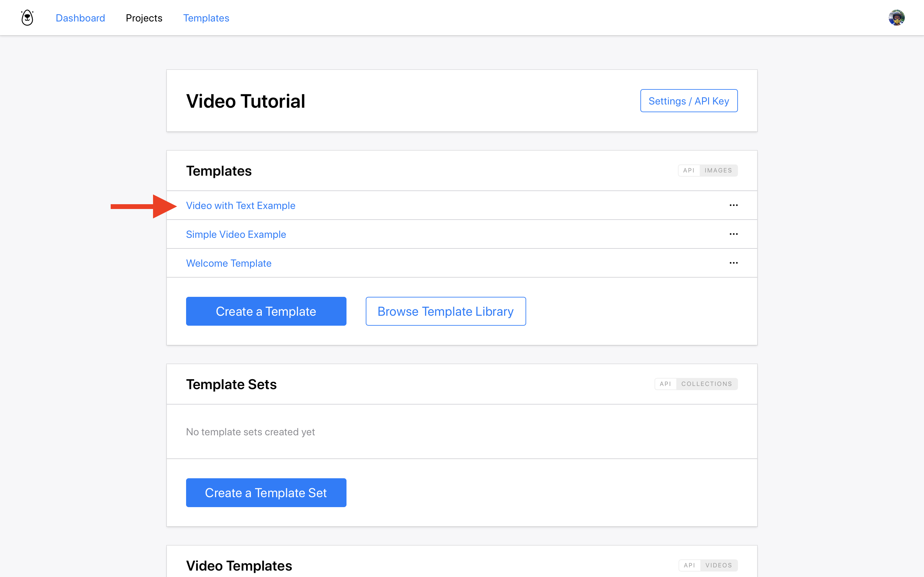The height and width of the screenshot is (577, 924).
Task: Click the Bannerbear bear logo icon
Action: 27,18
